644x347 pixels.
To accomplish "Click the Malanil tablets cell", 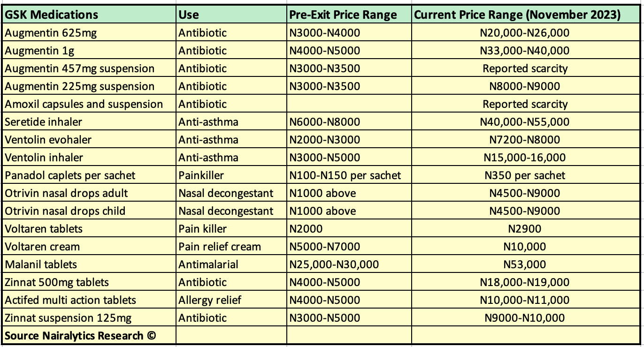I will (89, 264).
